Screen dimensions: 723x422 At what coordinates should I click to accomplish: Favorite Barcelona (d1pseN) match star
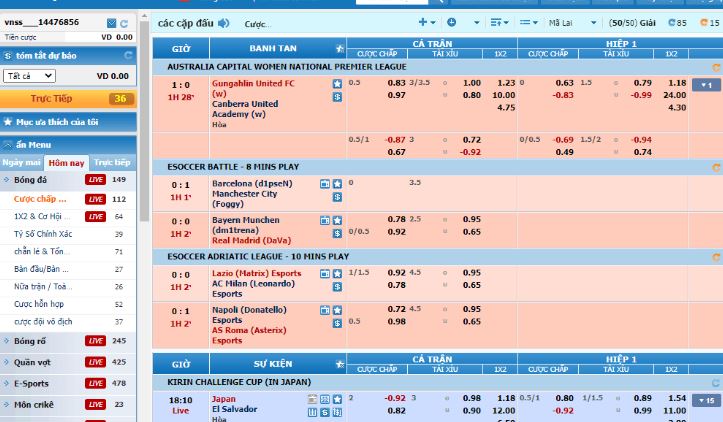tap(338, 184)
